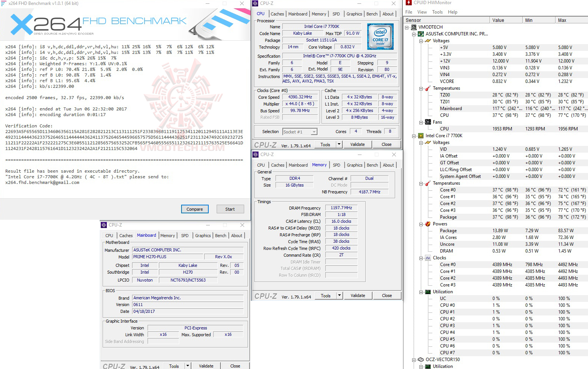Click the Utilization sensor icon in HWMonitor
Viewport: 588px width, 369px height.
(x=428, y=291)
